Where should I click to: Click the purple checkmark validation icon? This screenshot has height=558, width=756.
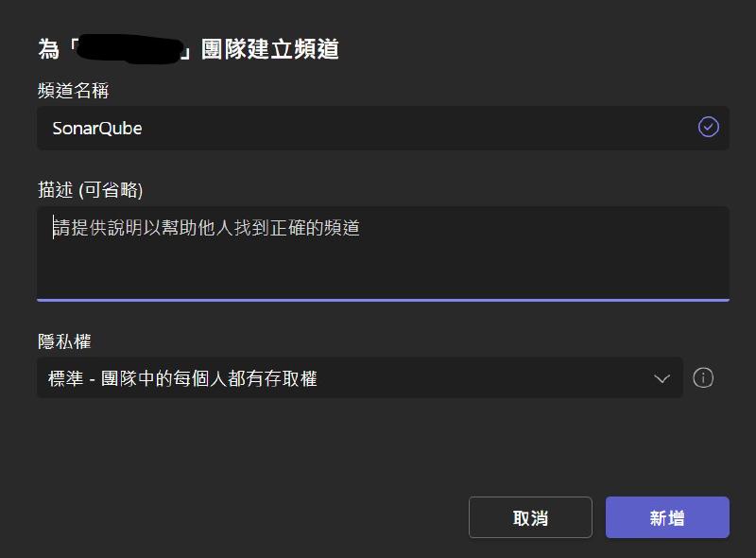(708, 128)
